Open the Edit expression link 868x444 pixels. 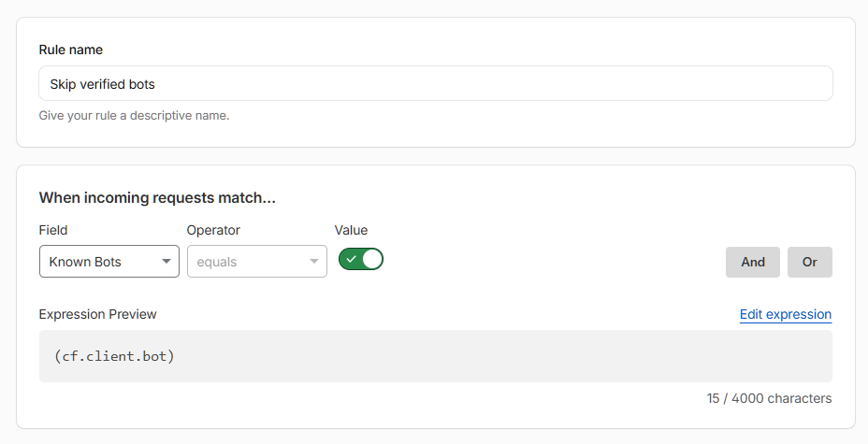786,314
